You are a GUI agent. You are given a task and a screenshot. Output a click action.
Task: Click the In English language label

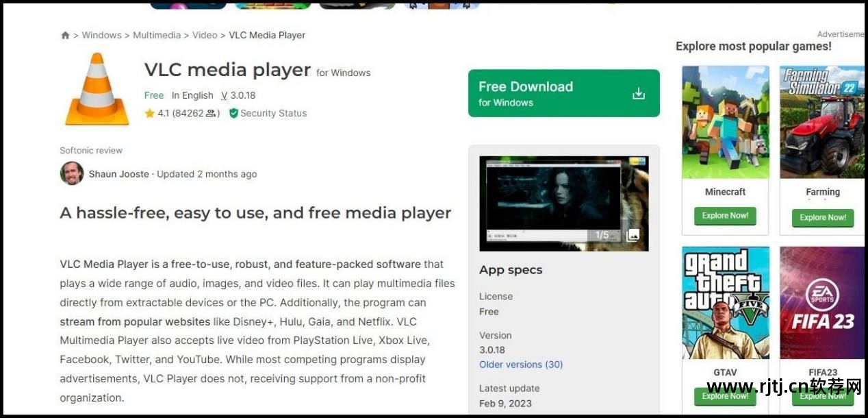tap(192, 95)
